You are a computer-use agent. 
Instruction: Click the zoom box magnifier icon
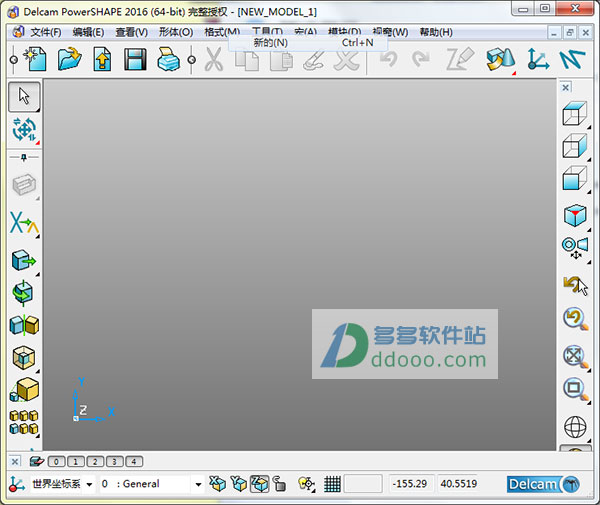pos(575,389)
